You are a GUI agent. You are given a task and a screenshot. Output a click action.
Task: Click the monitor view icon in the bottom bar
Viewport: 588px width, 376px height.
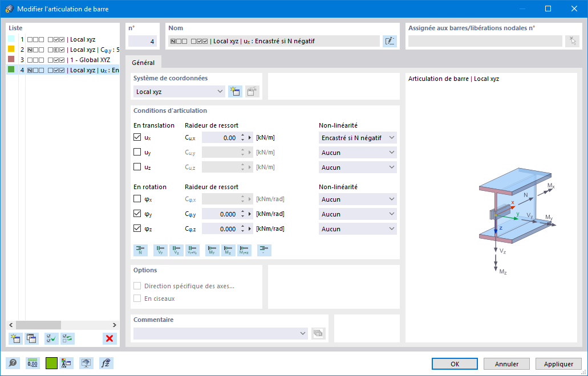coord(86,363)
